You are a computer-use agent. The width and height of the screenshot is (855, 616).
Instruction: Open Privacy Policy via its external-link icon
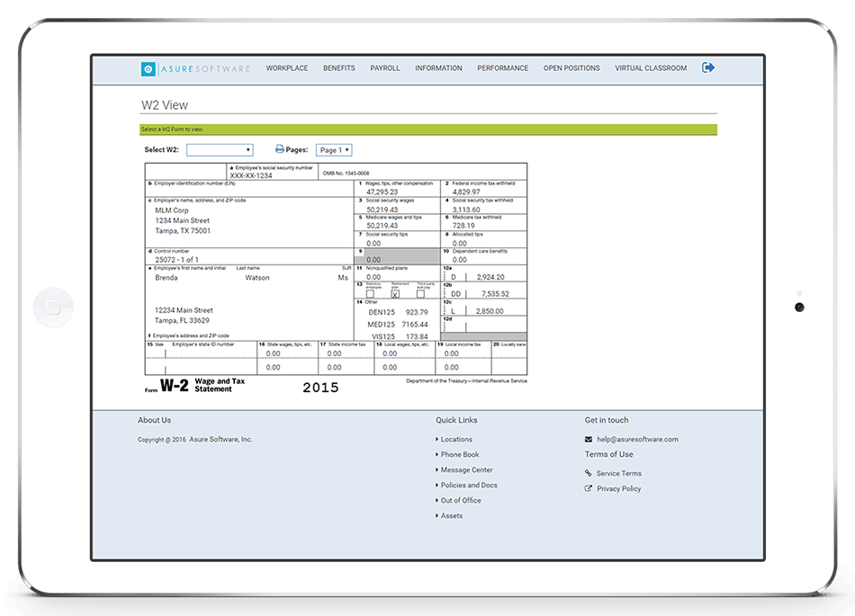589,488
